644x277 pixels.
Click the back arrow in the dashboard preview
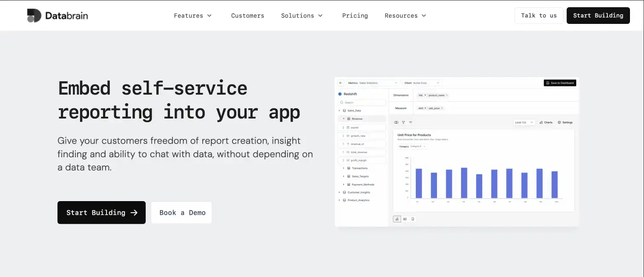341,83
